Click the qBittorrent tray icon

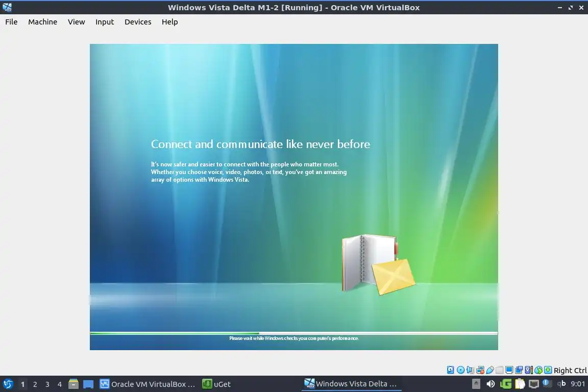pos(561,383)
